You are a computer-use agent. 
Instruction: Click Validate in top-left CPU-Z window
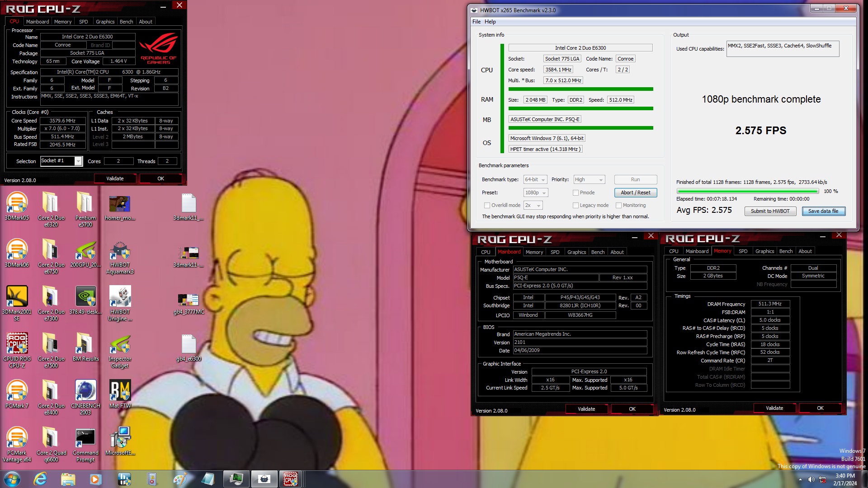click(115, 178)
